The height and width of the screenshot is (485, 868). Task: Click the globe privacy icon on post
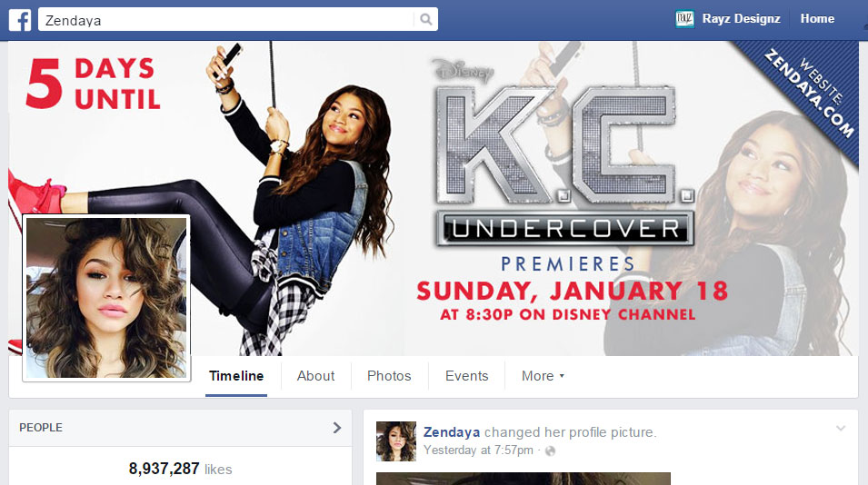550,450
